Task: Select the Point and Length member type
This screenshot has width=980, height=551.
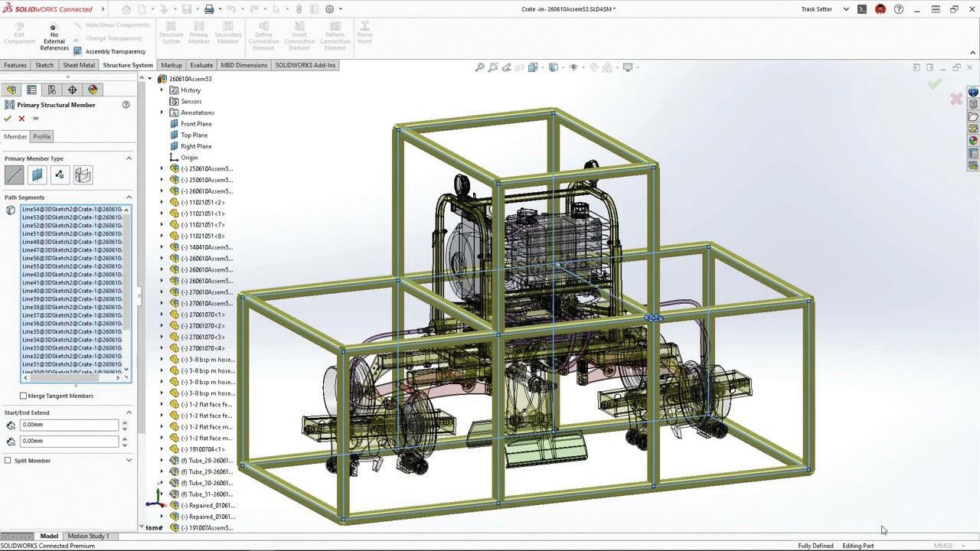Action: click(60, 175)
